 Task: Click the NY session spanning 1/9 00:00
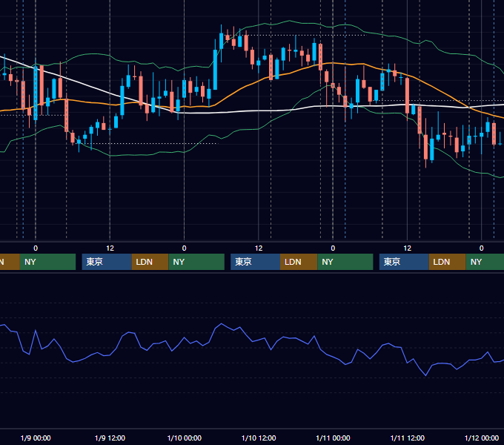tap(47, 262)
